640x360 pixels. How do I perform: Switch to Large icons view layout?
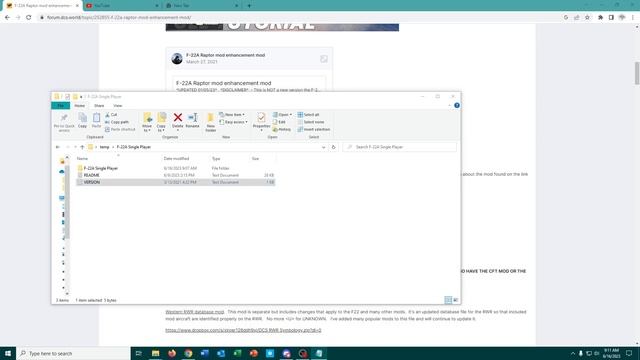click(x=456, y=300)
